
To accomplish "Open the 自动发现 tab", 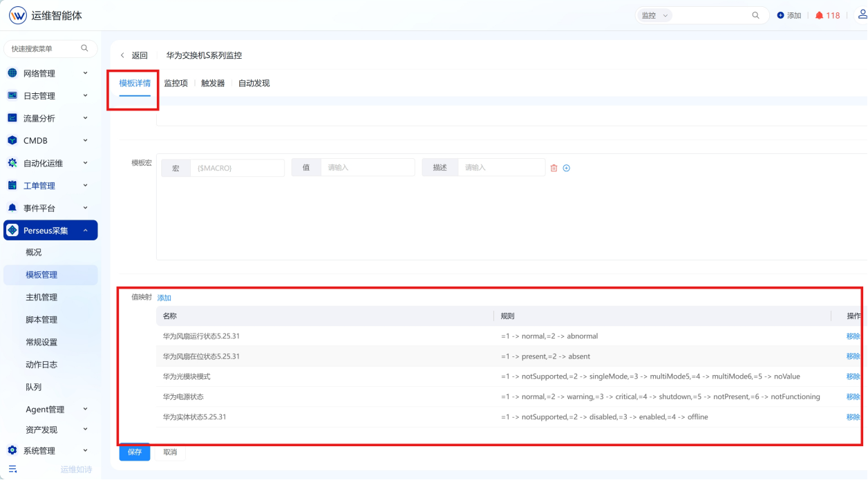I will pyautogui.click(x=254, y=83).
